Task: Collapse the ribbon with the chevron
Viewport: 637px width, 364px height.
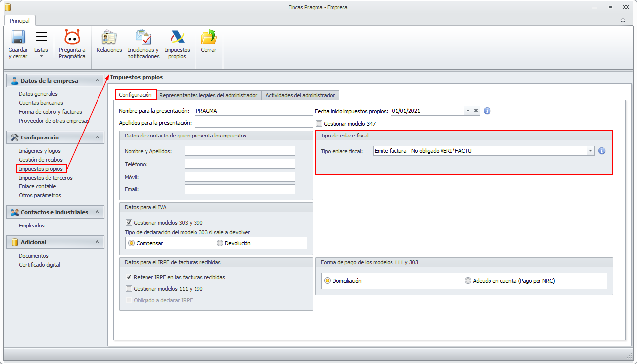Action: pyautogui.click(x=623, y=20)
